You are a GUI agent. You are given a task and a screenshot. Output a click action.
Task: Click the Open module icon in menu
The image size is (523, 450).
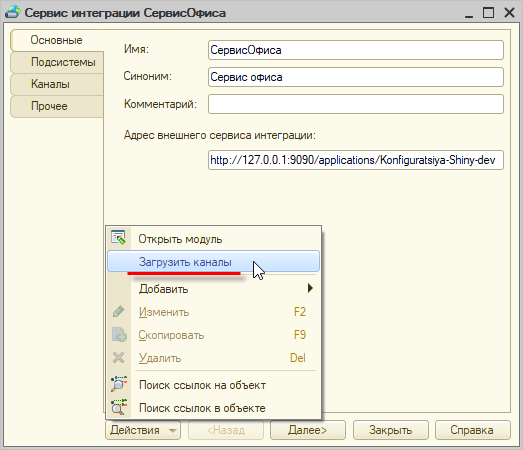pyautogui.click(x=118, y=238)
